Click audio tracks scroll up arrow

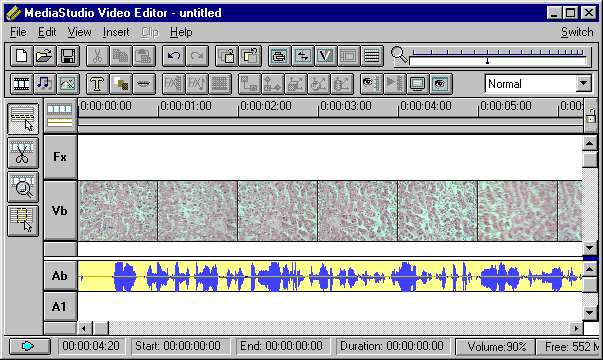[x=590, y=269]
